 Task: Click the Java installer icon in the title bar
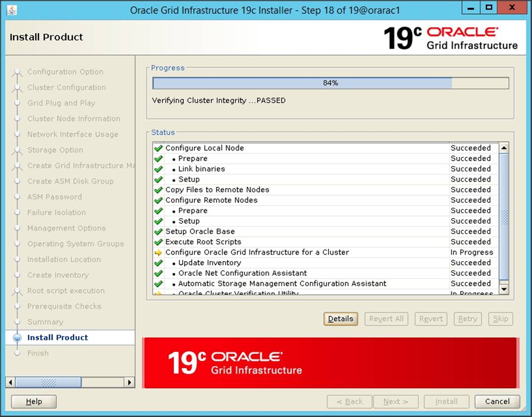(x=11, y=8)
